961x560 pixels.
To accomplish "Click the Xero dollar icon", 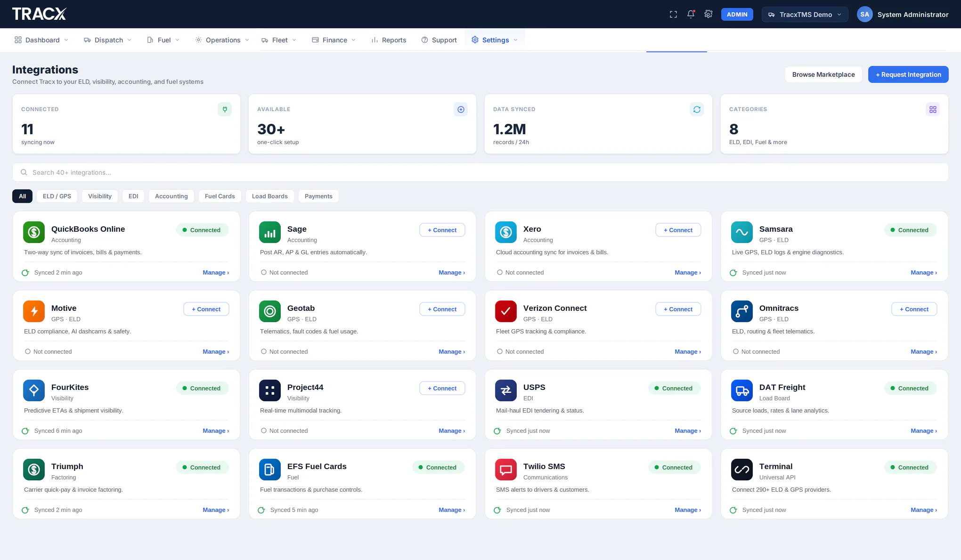I will (506, 232).
